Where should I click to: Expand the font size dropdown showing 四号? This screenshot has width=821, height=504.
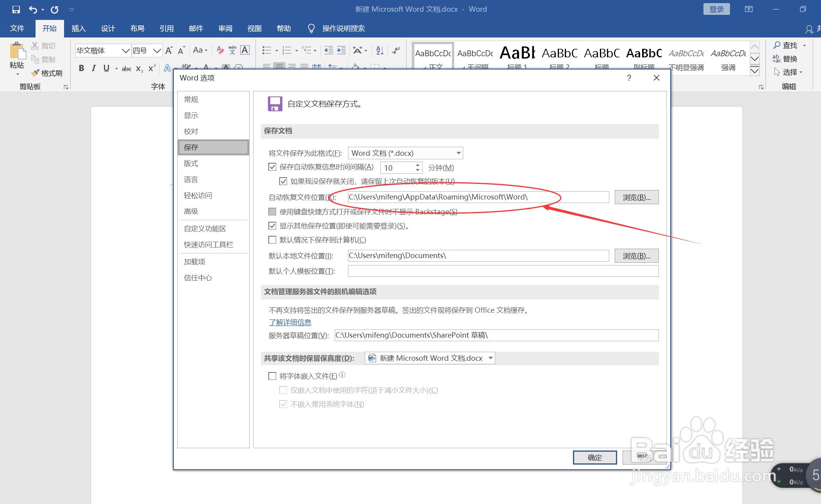tap(157, 51)
